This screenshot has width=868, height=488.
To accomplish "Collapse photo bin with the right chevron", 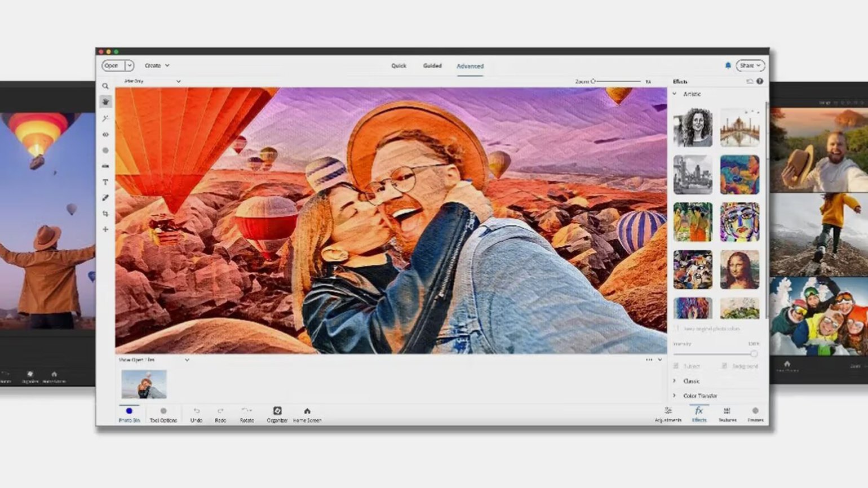I will coord(660,360).
